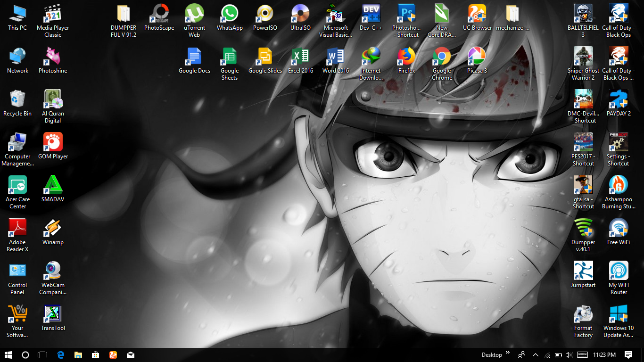Select the Network desktop icon
The width and height of the screenshot is (644, 362).
pyautogui.click(x=17, y=57)
